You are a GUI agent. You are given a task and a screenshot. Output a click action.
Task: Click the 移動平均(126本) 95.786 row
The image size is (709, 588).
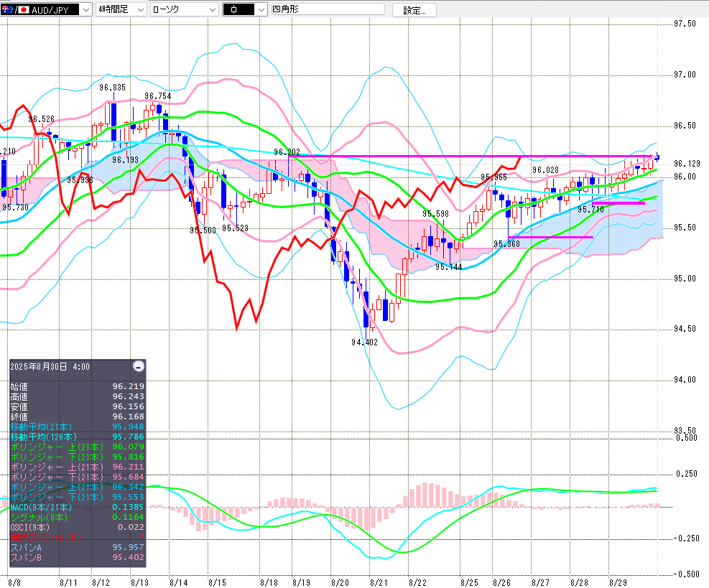pyautogui.click(x=78, y=437)
